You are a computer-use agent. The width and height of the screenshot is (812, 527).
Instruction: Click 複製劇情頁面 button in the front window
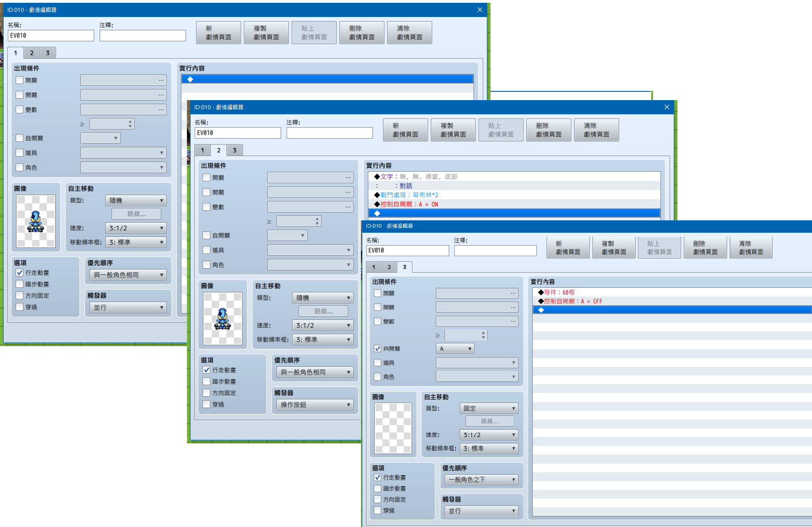click(614, 248)
